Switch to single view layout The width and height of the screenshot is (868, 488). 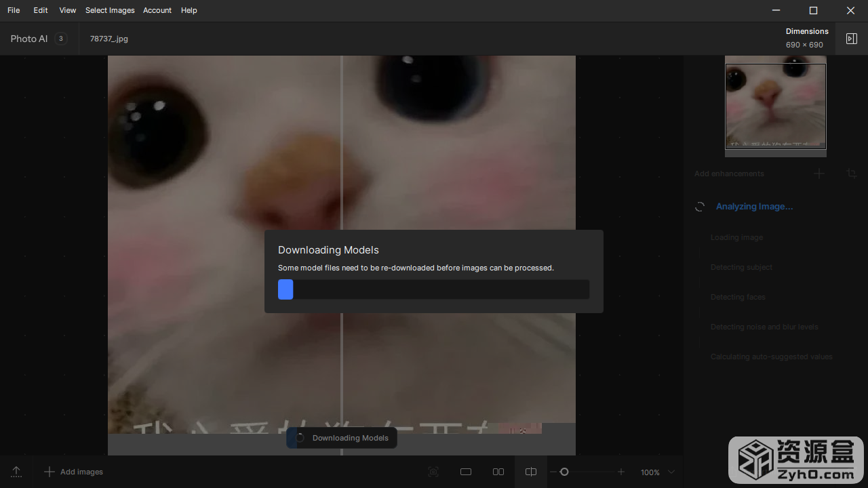[x=466, y=472]
